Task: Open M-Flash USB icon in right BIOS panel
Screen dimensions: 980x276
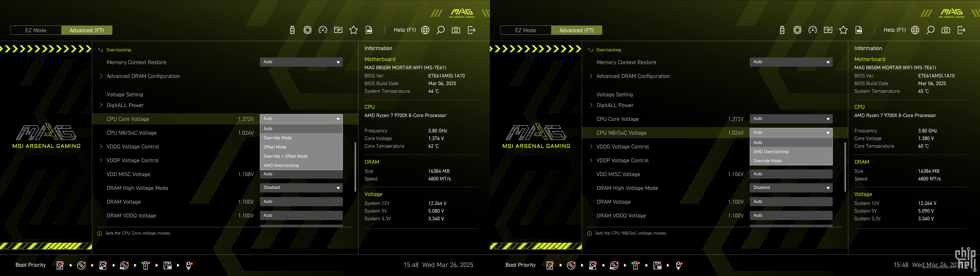Action: (782, 30)
